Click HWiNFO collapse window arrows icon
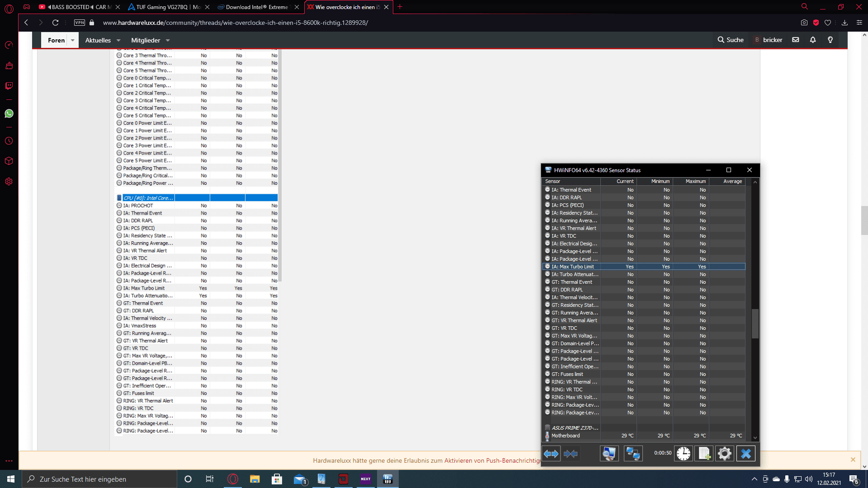Viewport: 868px width, 488px height. [x=571, y=454]
